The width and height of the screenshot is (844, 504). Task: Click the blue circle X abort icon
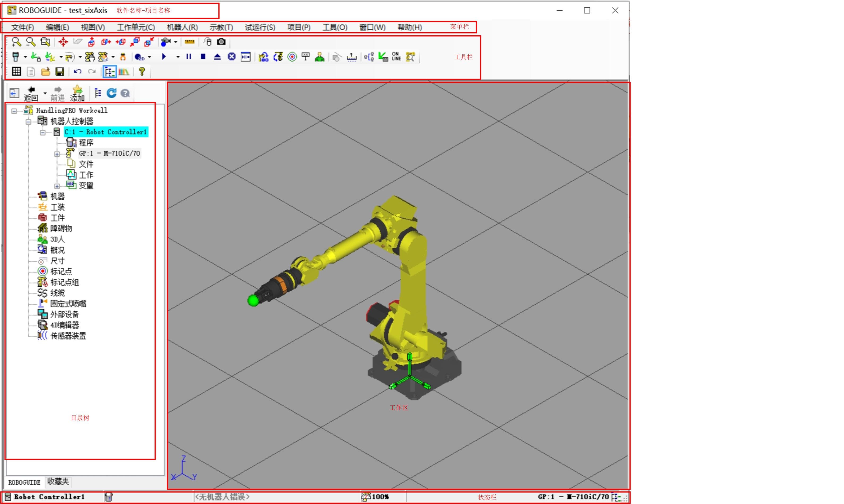point(231,57)
